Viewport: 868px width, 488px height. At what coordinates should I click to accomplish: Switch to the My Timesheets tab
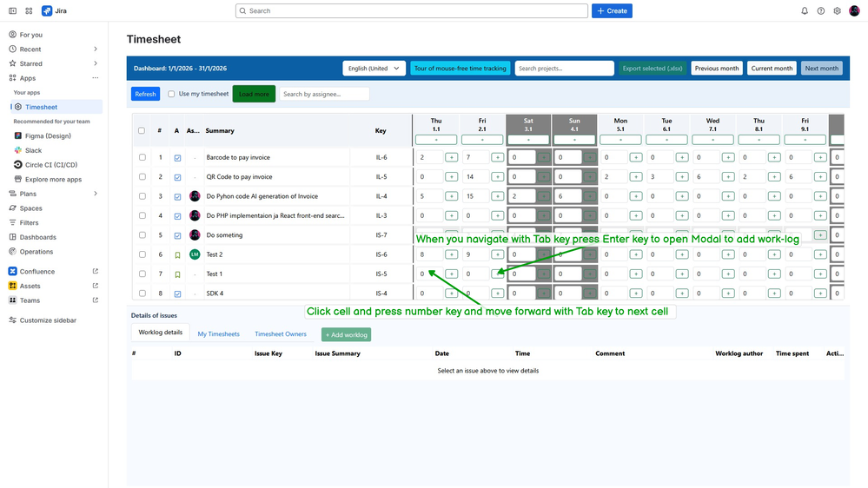(x=219, y=334)
